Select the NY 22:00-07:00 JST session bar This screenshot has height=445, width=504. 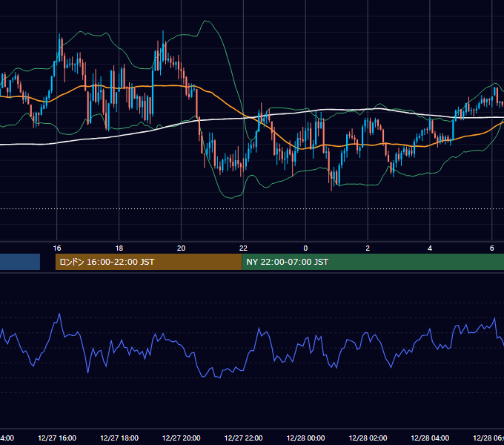click(x=373, y=262)
